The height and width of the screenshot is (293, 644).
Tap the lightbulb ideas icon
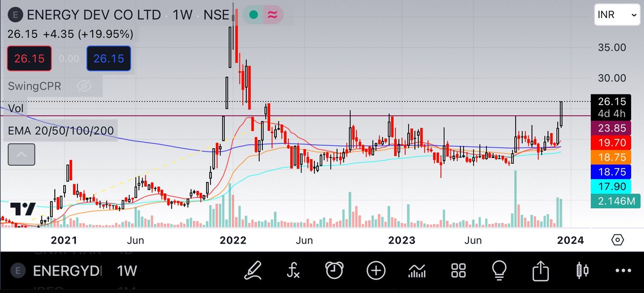(x=500, y=270)
